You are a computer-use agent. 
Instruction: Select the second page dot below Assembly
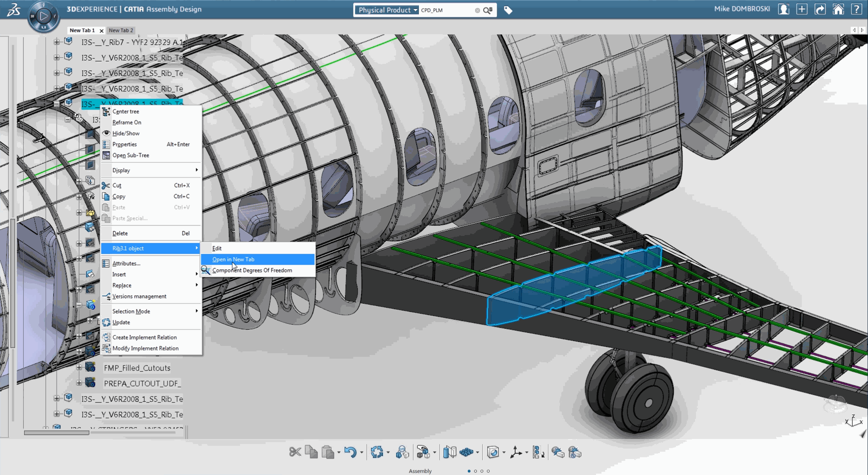[476, 471]
